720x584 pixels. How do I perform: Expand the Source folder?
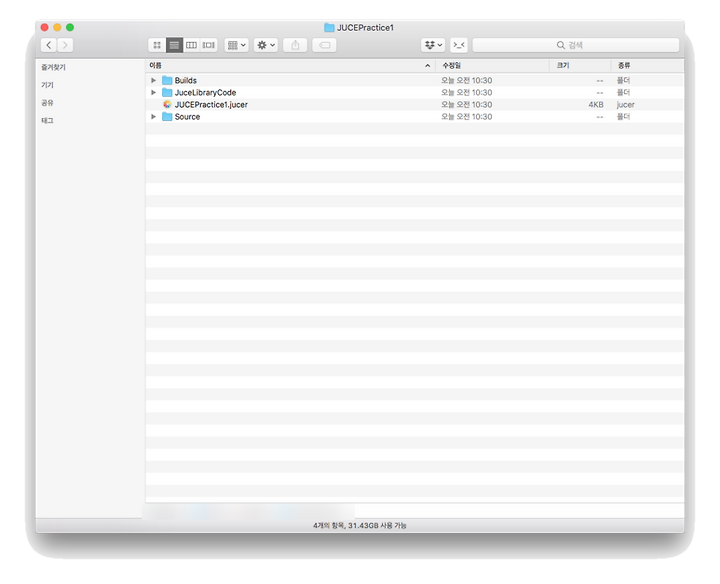tap(153, 117)
